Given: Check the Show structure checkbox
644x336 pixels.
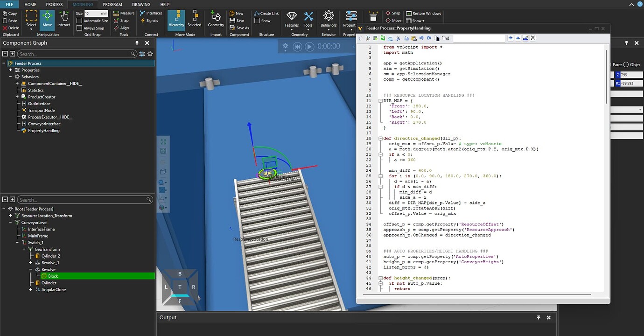Looking at the screenshot, I should (x=257, y=21).
